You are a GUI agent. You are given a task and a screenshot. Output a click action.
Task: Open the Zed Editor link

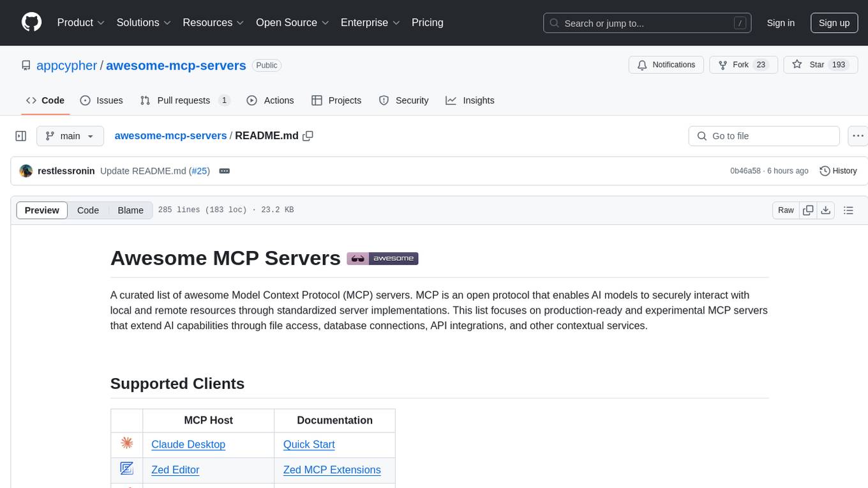point(176,470)
